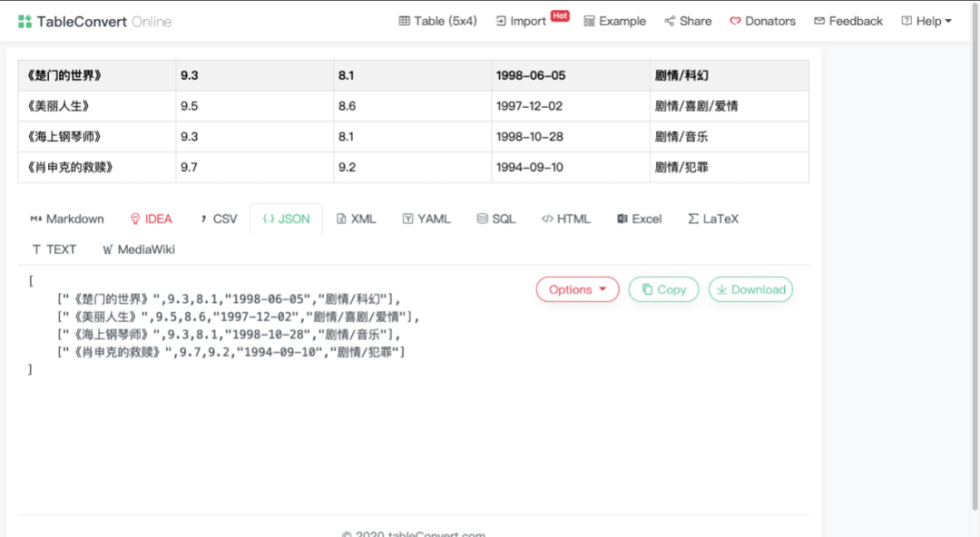Select the SQL database tab

496,219
